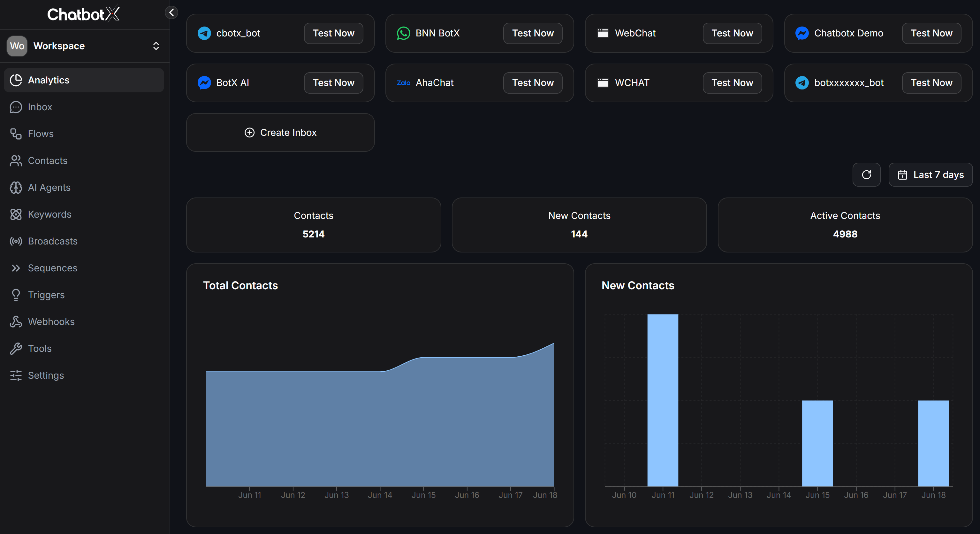The height and width of the screenshot is (534, 980).
Task: Click the Jun 15 bar in New Contacts chart
Action: (817, 444)
